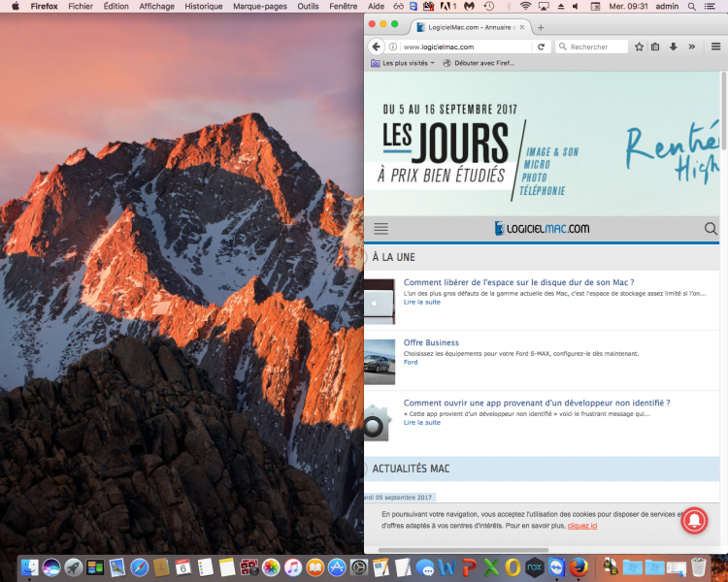The height and width of the screenshot is (582, 728).
Task: Open Messages from the dock
Action: [x=425, y=567]
